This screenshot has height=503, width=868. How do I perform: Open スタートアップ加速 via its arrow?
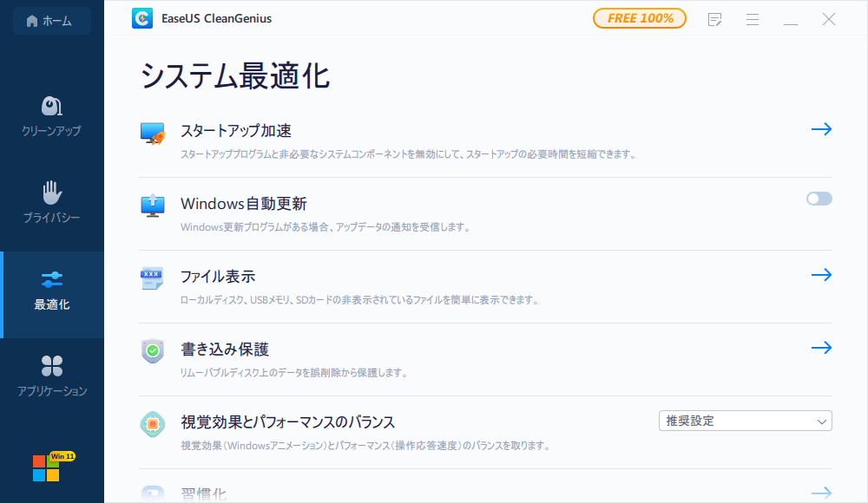(x=821, y=128)
